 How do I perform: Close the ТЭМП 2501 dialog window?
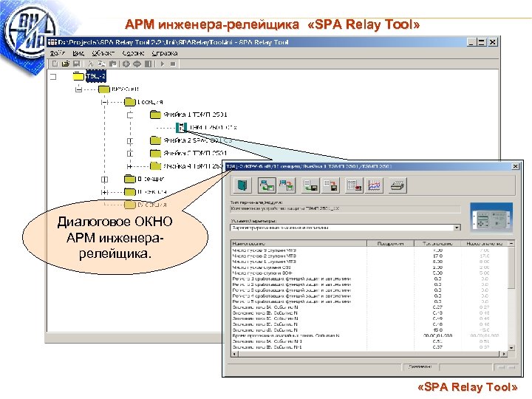(516, 166)
